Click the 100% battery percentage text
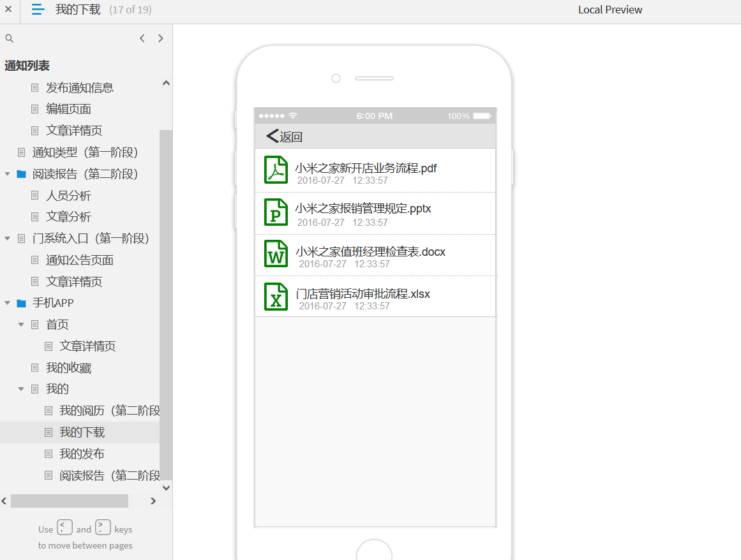This screenshot has height=560, width=741. 458,116
